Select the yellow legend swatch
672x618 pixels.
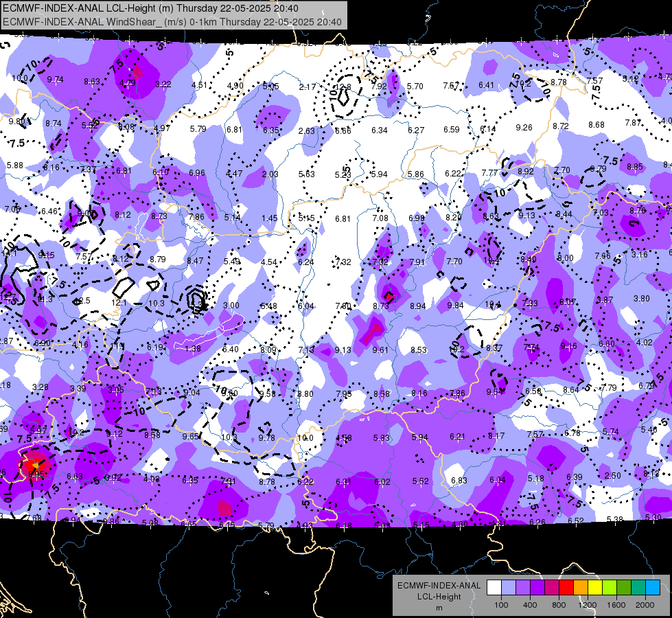[595, 587]
